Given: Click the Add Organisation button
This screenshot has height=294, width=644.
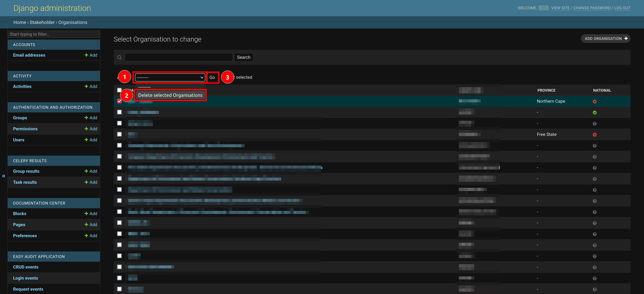Looking at the screenshot, I should tap(605, 39).
